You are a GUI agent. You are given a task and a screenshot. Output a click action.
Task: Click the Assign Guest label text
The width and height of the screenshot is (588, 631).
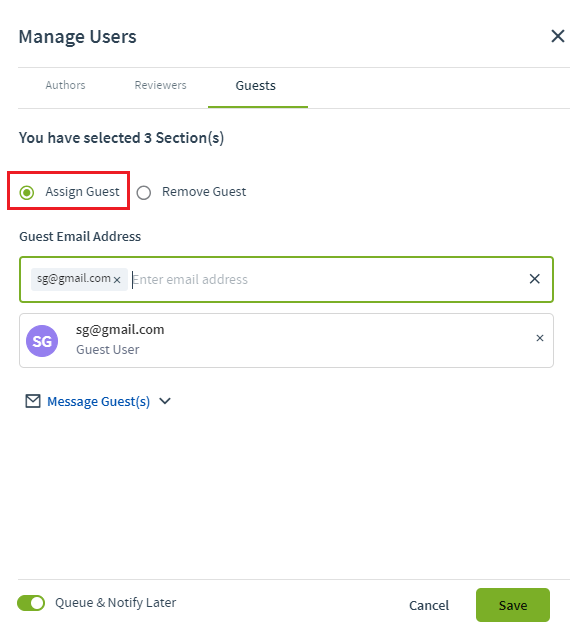pyautogui.click(x=83, y=192)
